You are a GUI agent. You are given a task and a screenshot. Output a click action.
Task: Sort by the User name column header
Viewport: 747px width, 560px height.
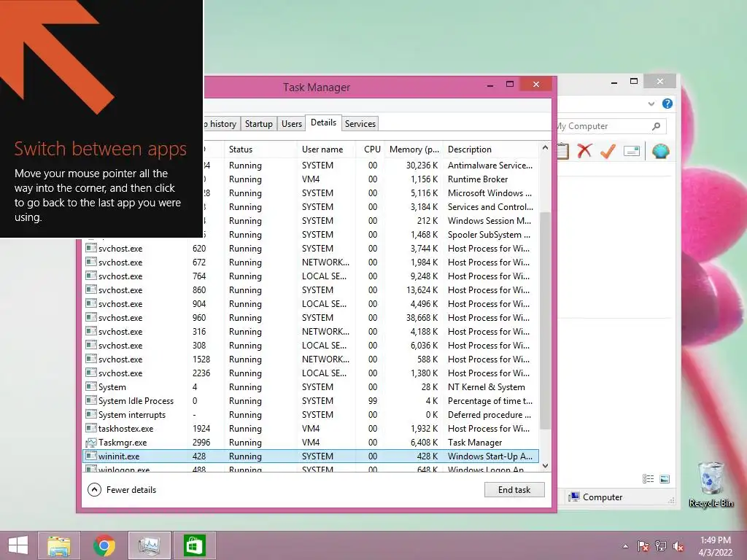pyautogui.click(x=326, y=149)
